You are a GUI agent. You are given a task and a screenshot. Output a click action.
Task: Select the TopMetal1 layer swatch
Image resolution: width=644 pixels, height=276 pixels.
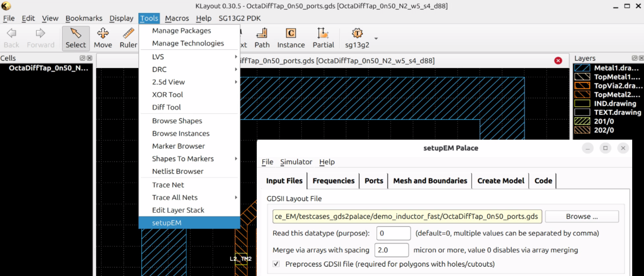point(582,77)
